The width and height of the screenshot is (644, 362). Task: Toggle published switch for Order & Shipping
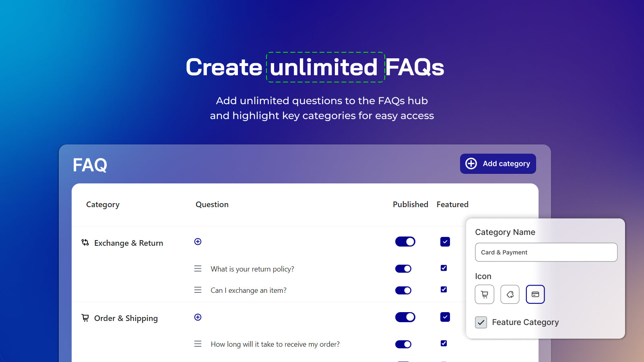[405, 317]
